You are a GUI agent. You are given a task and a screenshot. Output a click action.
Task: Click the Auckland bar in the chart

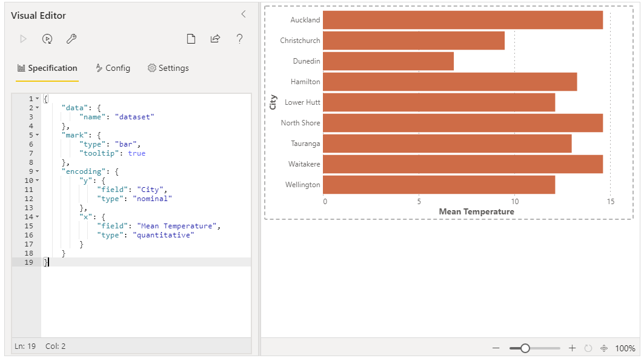pos(463,20)
